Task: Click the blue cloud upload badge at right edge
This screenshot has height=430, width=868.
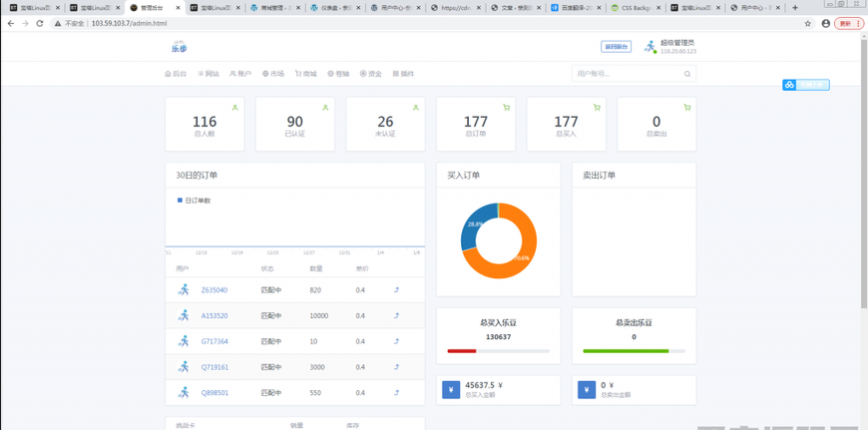Action: 805,85
